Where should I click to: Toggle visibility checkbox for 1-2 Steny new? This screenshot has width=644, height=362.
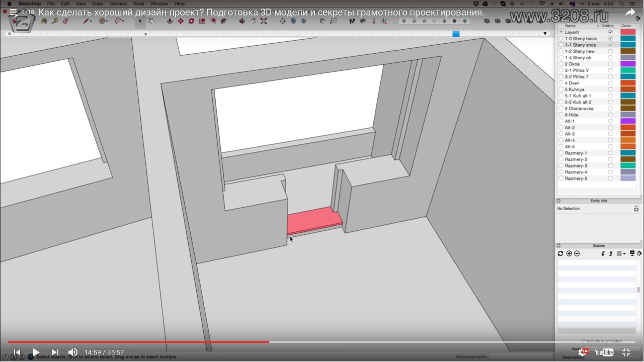610,51
